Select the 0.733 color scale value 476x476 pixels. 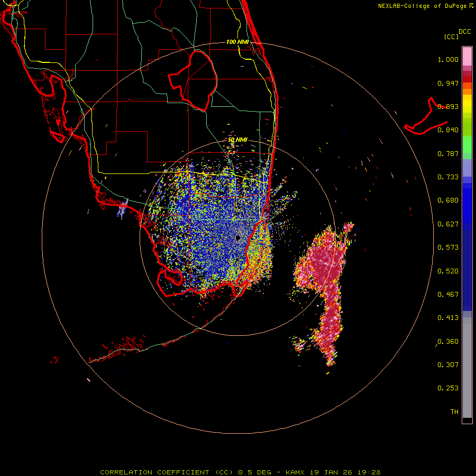[448, 177]
